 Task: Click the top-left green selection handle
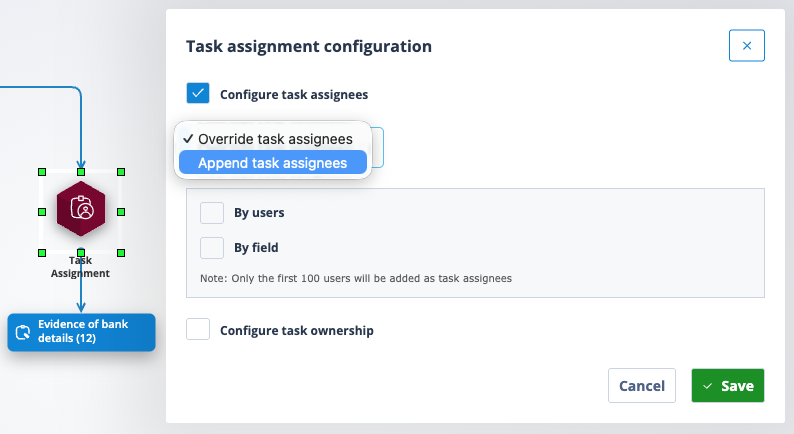(x=42, y=172)
